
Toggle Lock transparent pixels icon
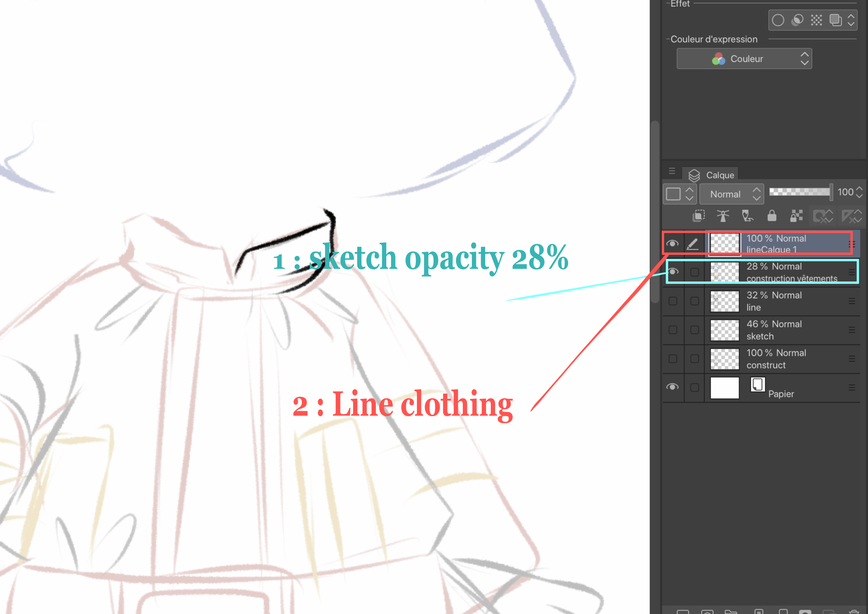(x=796, y=216)
